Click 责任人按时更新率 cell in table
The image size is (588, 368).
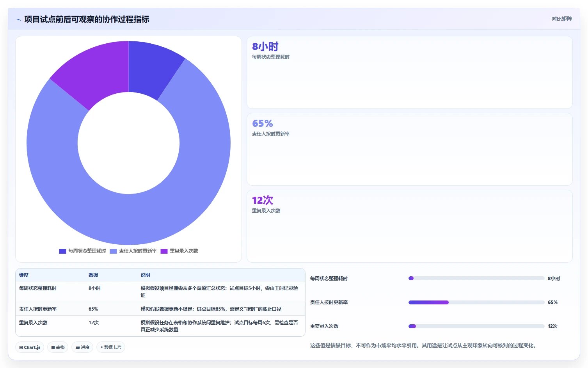click(x=38, y=309)
